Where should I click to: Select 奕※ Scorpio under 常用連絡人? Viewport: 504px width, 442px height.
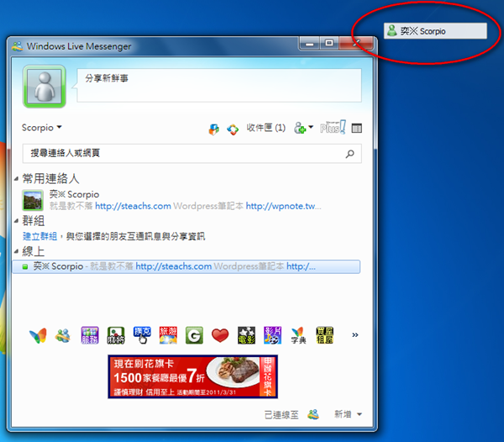(74, 194)
